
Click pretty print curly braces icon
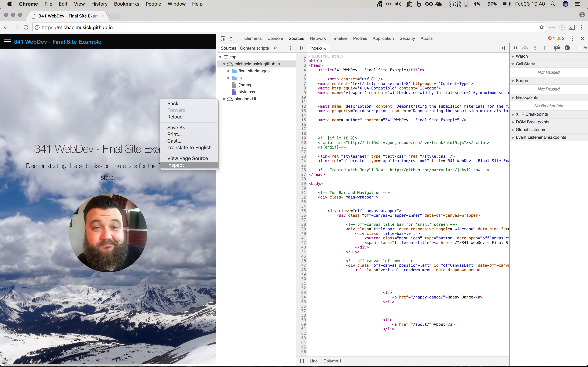point(302,361)
